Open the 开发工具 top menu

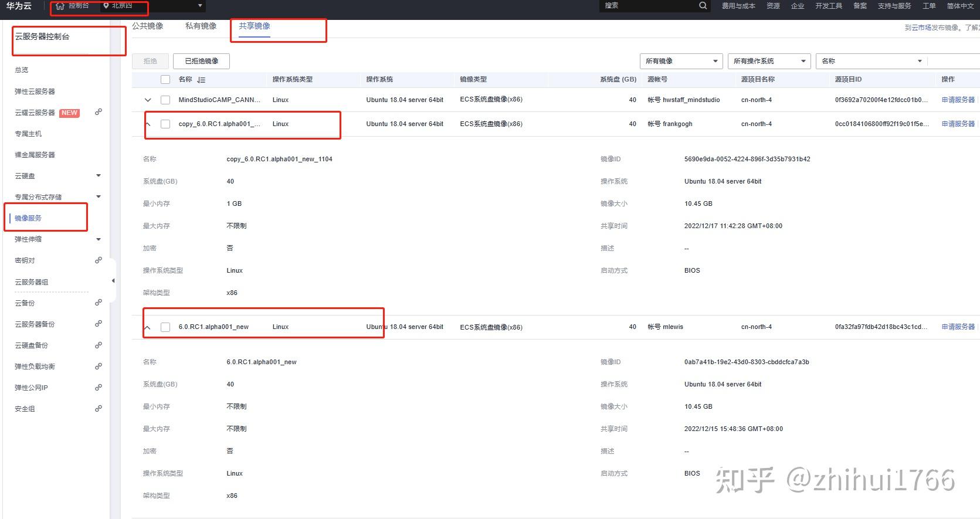point(829,6)
